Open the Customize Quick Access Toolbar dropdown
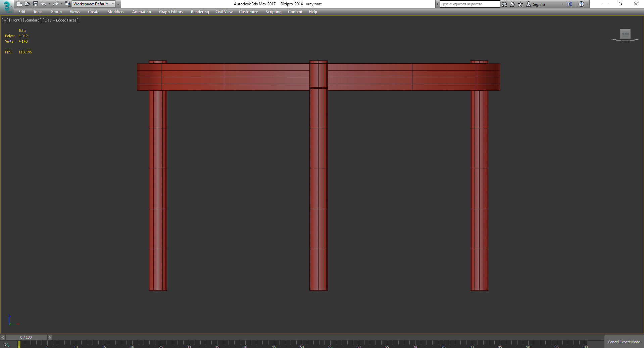 point(118,4)
